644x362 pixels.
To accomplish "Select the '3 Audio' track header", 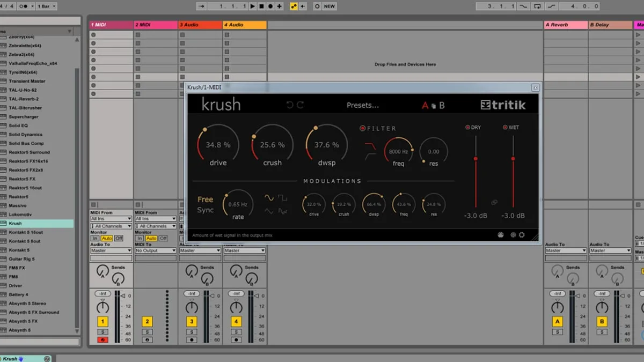I will coord(200,25).
